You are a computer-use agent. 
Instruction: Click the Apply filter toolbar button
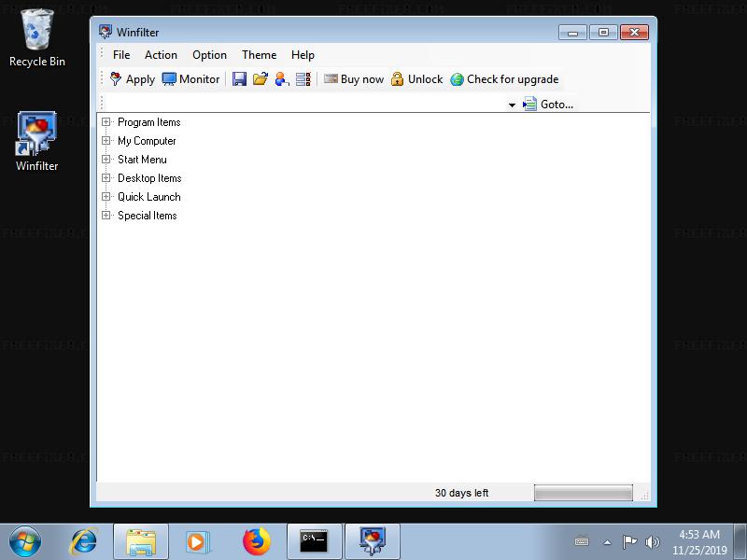tap(133, 79)
